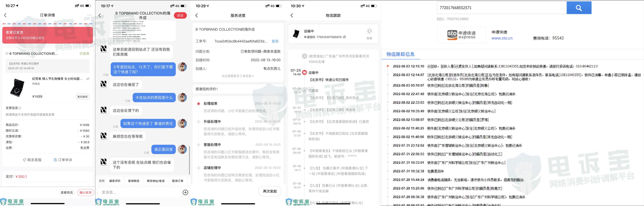Tap the 确认收货 button

86,193
